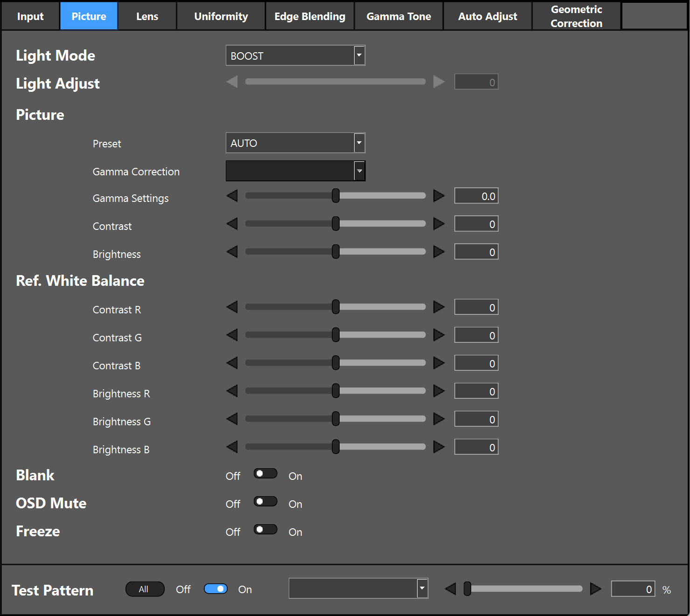Increase Contrast G using right arrow

click(439, 335)
